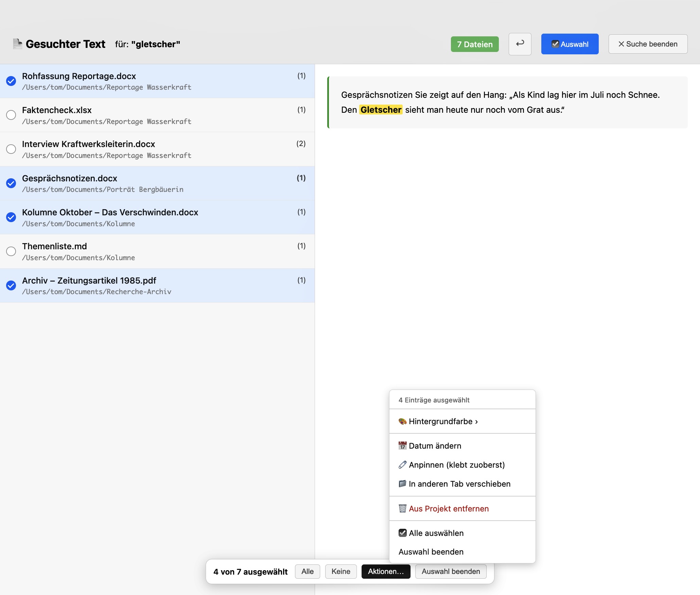The height and width of the screenshot is (595, 700).
Task: Click the file name Faktencheck.xlsx
Action: [57, 110]
